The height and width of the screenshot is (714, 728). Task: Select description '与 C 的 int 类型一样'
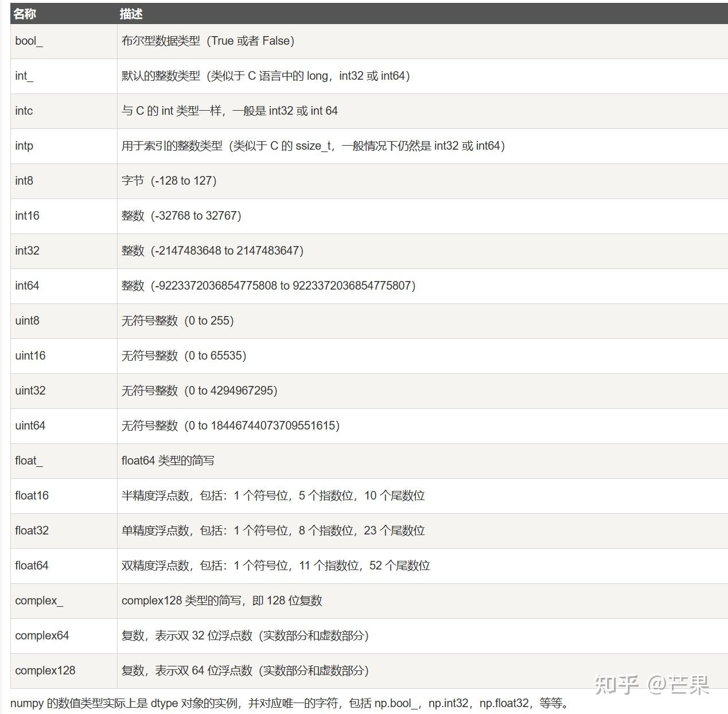click(x=229, y=111)
